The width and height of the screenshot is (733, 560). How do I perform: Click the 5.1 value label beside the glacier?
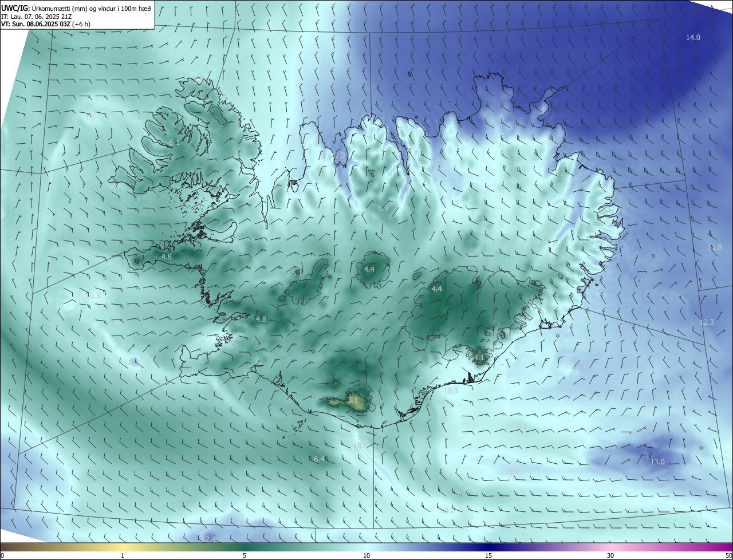tap(297, 274)
